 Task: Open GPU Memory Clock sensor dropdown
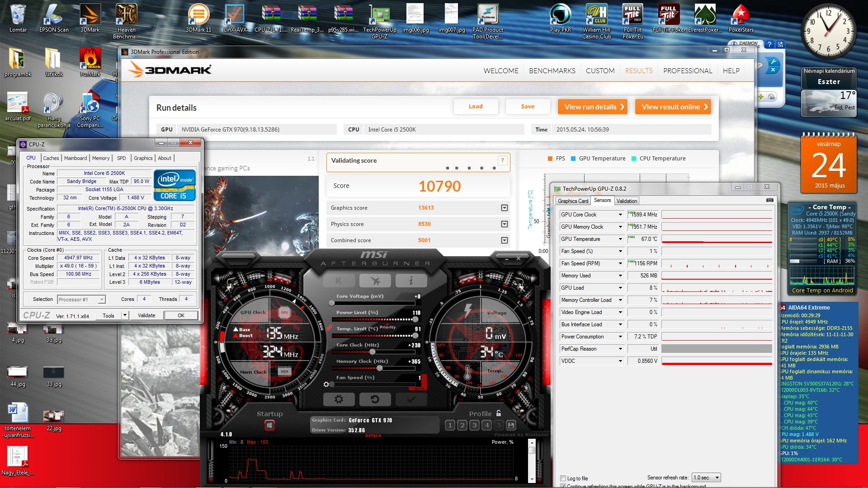click(620, 227)
